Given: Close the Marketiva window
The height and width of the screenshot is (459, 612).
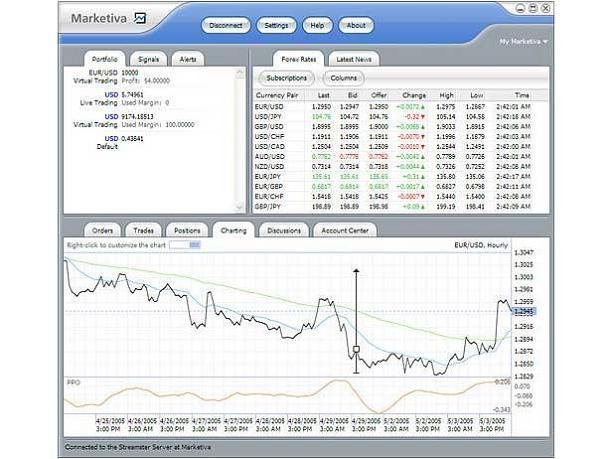Looking at the screenshot, I should tap(546, 8).
